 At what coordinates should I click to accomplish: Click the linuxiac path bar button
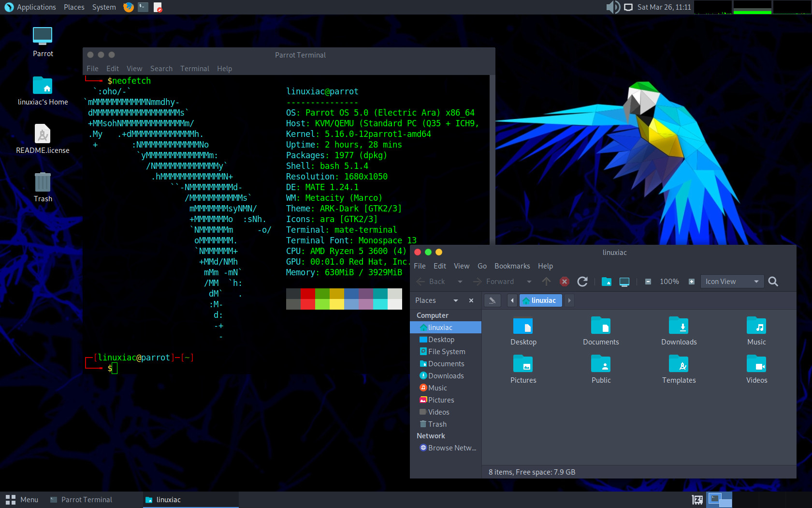(x=541, y=300)
